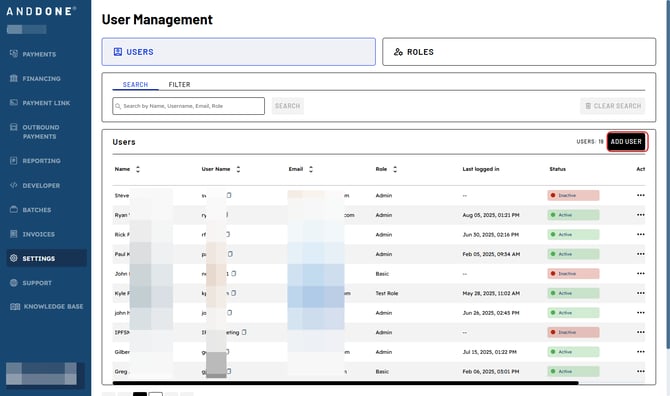Go to Payment Link in sidebar
670x396 pixels.
(x=40, y=103)
